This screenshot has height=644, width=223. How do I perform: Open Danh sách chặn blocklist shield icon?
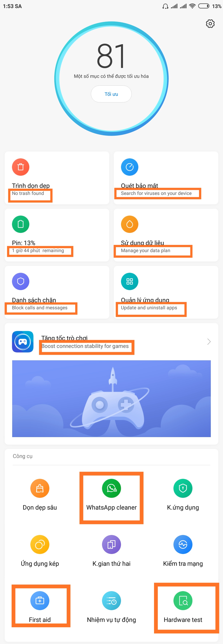tap(20, 281)
